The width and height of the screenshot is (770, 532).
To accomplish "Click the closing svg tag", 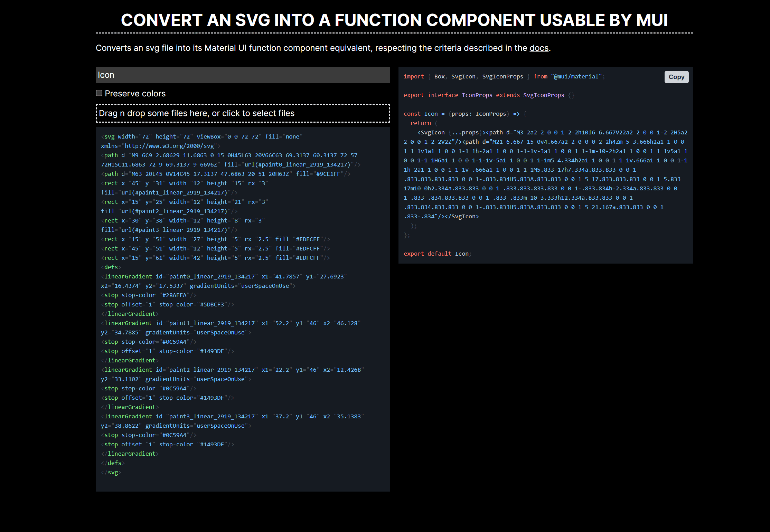I will point(111,473).
